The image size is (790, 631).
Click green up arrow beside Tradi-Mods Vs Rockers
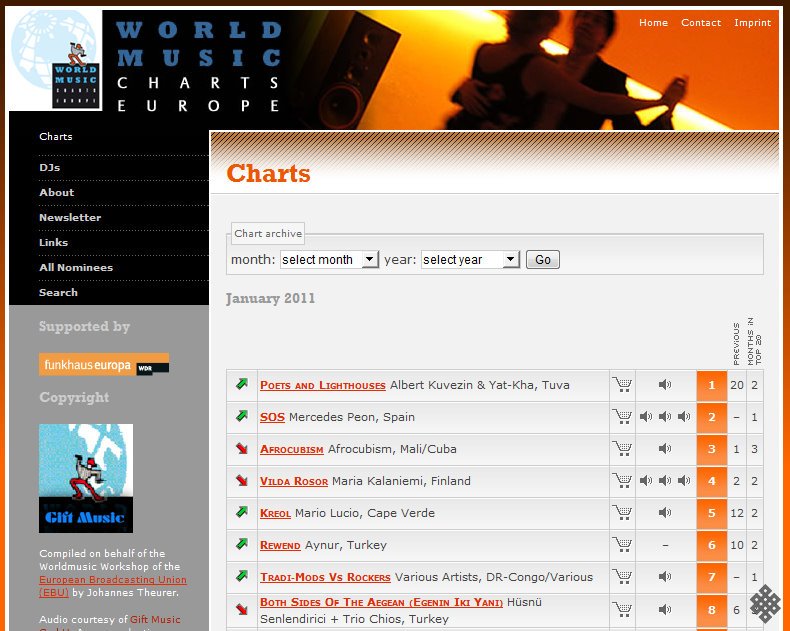[x=242, y=576]
